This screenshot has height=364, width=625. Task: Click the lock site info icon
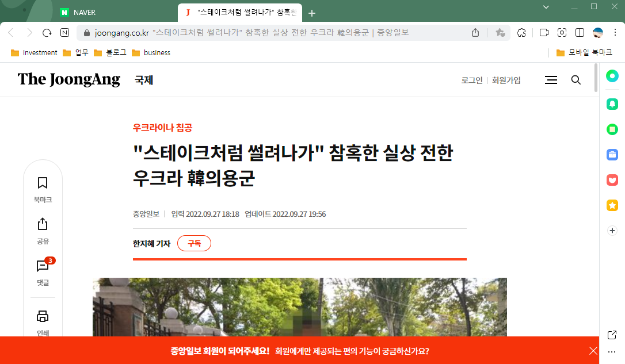(x=86, y=33)
